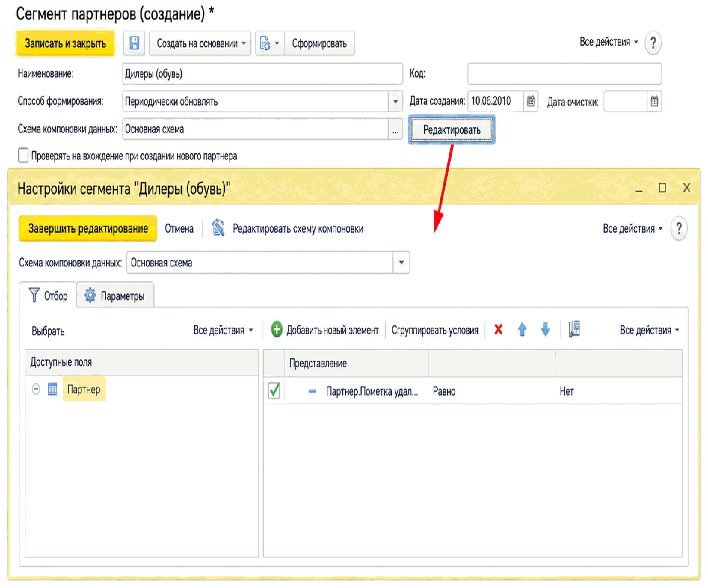Click the help question mark in main form
The width and height of the screenshot is (708, 588).
(653, 43)
